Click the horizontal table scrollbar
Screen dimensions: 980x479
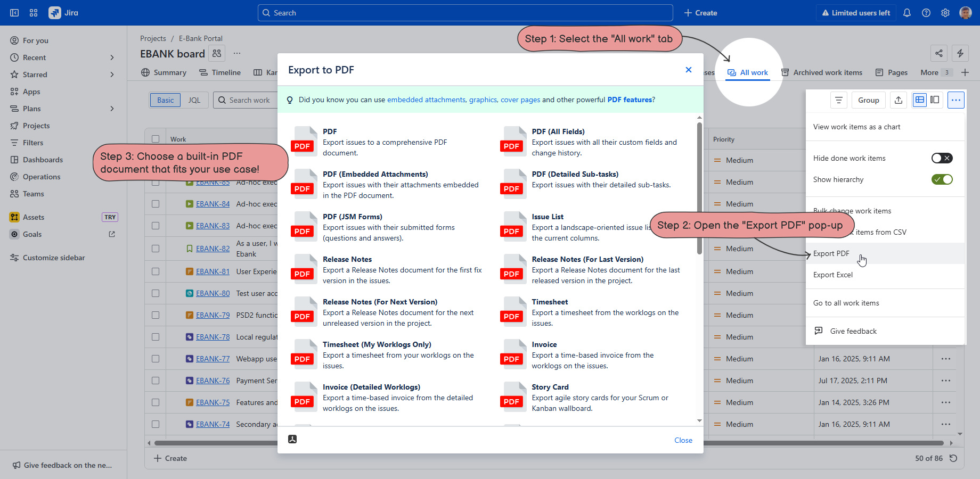tap(549, 443)
